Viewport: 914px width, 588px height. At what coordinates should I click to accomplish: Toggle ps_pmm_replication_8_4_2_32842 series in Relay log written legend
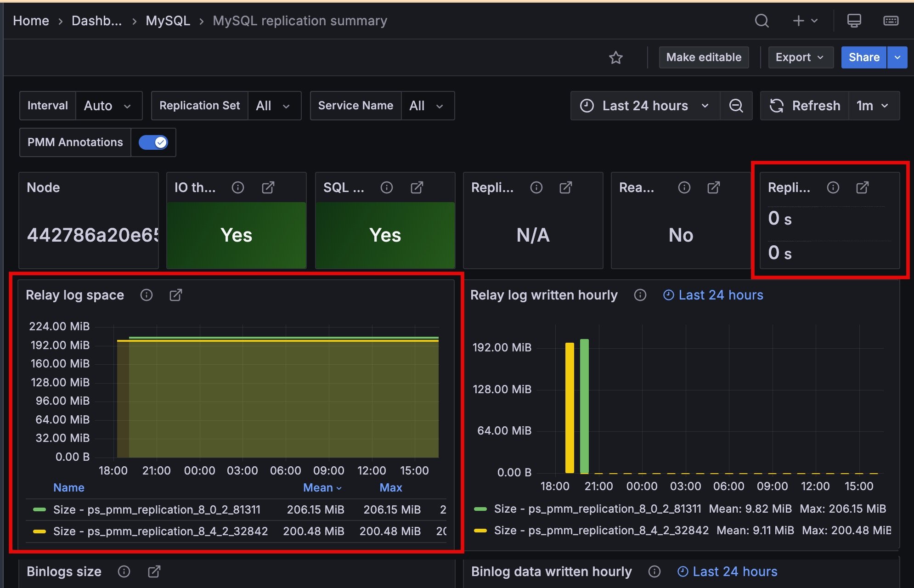(601, 530)
